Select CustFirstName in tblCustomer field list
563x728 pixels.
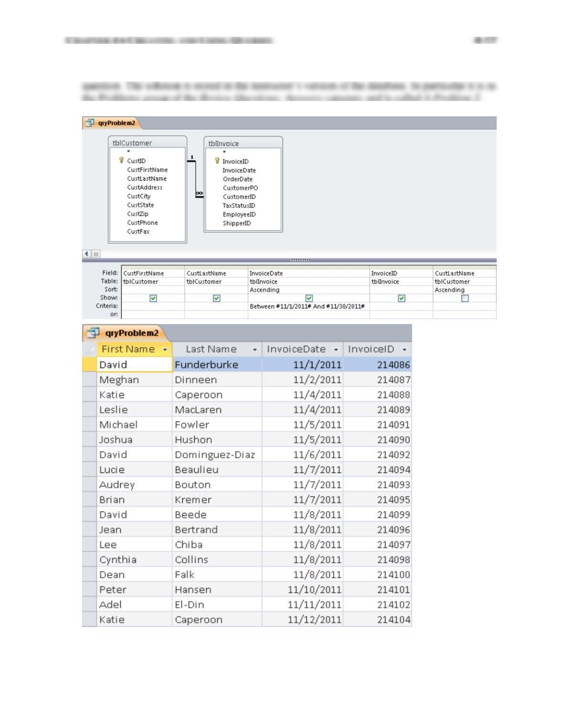(147, 170)
